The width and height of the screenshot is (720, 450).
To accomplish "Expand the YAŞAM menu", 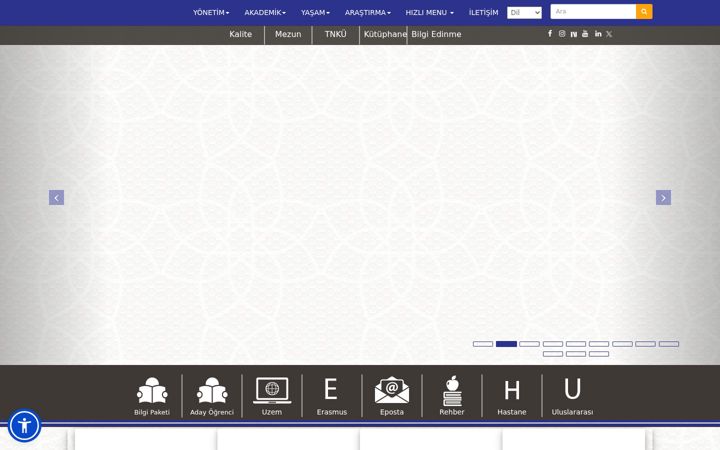I will pyautogui.click(x=315, y=12).
